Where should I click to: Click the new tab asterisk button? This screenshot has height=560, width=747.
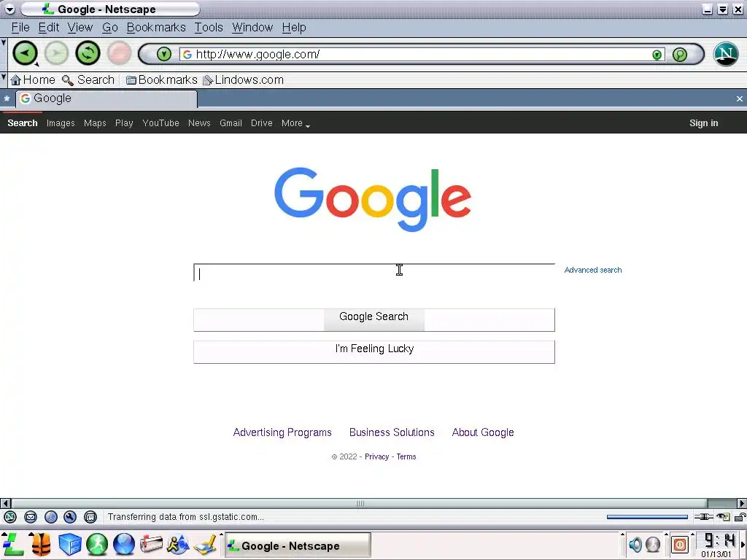click(7, 99)
